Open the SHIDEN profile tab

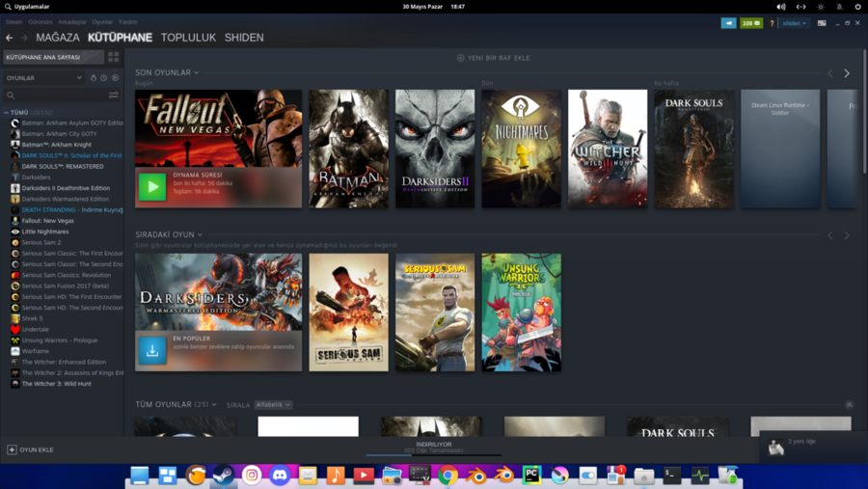tap(244, 38)
